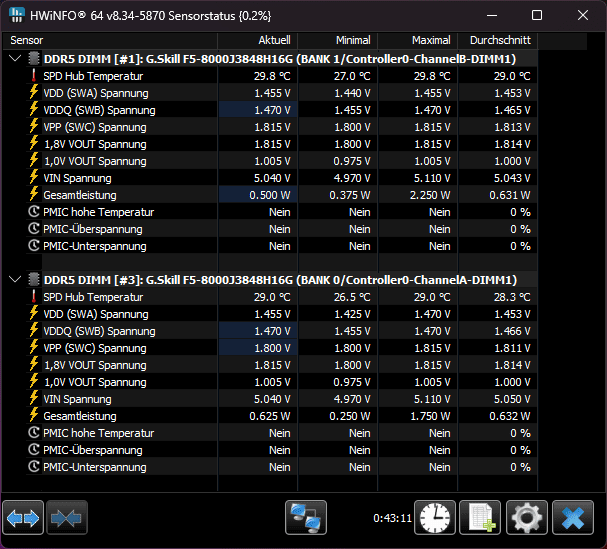Open sensor settings gear button
Viewport: 607px width, 549px height.
click(526, 518)
